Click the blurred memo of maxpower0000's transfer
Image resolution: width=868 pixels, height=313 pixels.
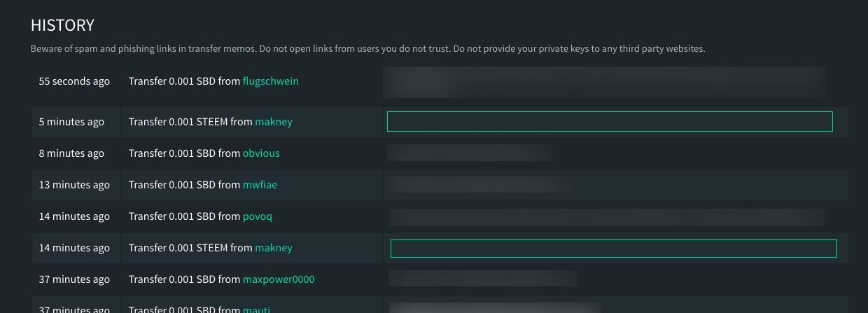pos(482,279)
